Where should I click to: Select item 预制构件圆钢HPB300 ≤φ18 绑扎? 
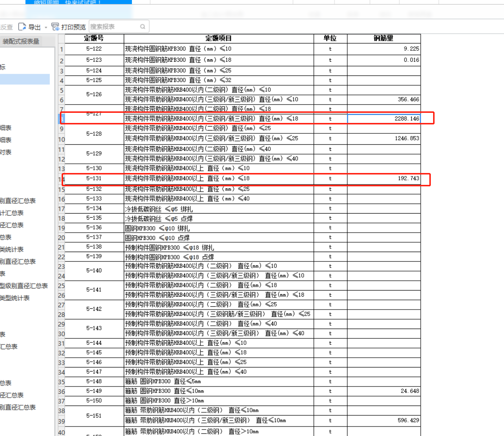click(219, 247)
